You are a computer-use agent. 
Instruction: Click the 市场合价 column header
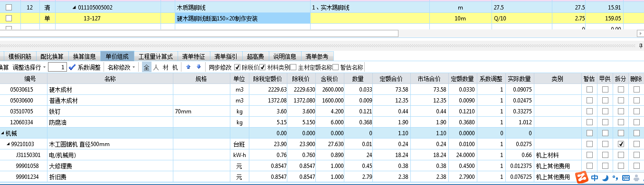coord(429,78)
